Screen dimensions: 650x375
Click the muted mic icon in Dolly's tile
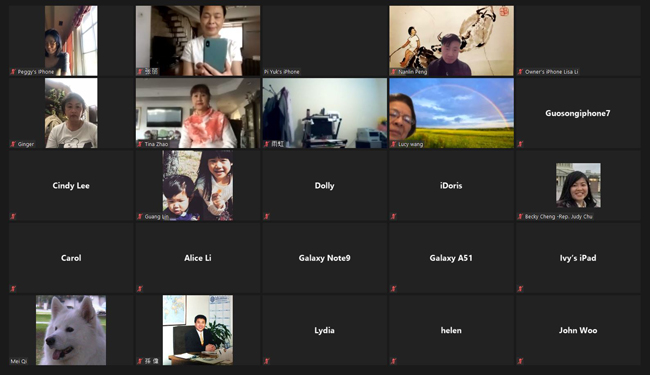[x=267, y=216]
